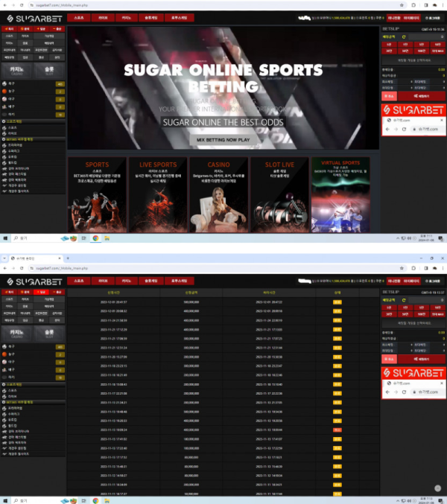Click the bright red highlighted quick-menu button, lower sidebar
Viewport: 447px width, 504px height.
click(41, 292)
